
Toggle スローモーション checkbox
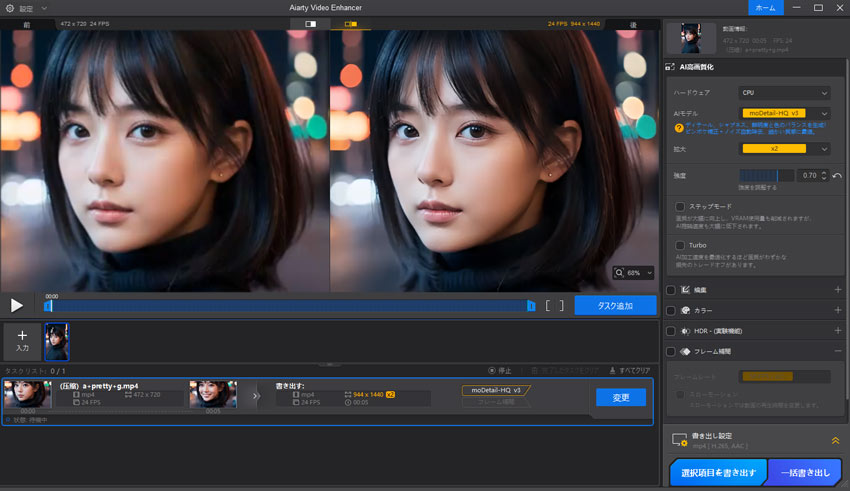click(x=680, y=395)
